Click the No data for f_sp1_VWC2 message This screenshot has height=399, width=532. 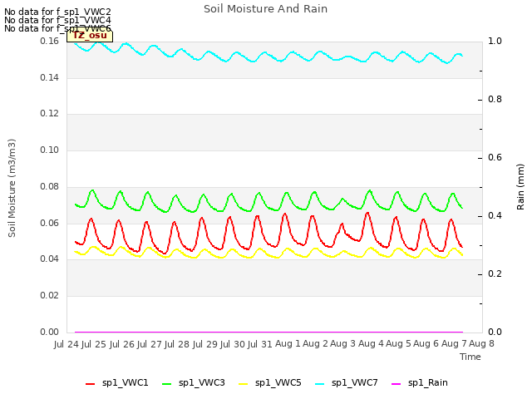point(57,12)
